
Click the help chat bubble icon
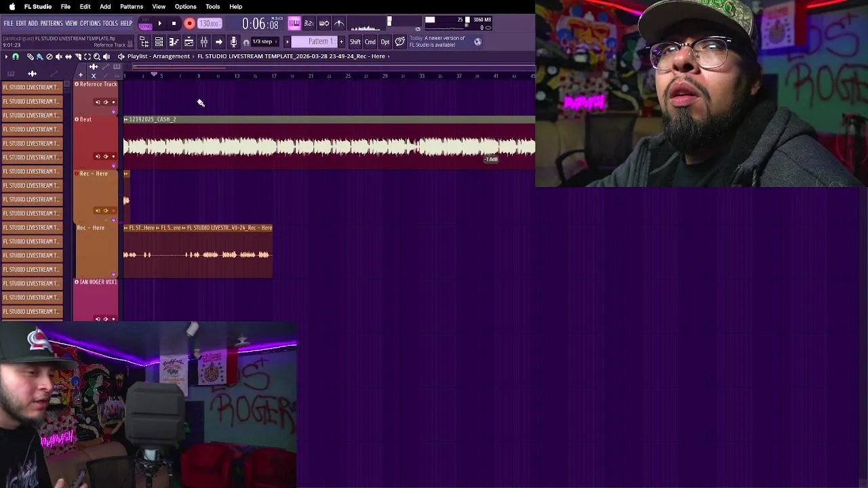[x=400, y=42]
